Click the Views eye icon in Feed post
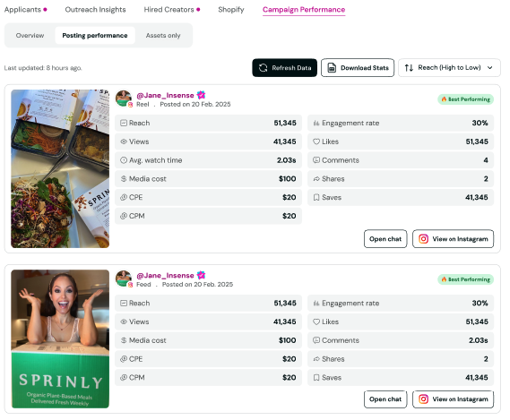 click(x=124, y=321)
